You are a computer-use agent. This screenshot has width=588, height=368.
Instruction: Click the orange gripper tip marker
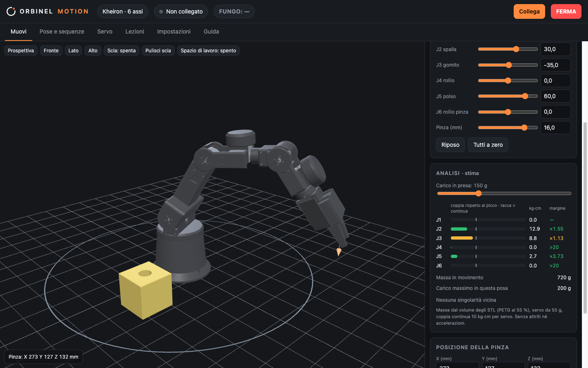click(x=339, y=251)
